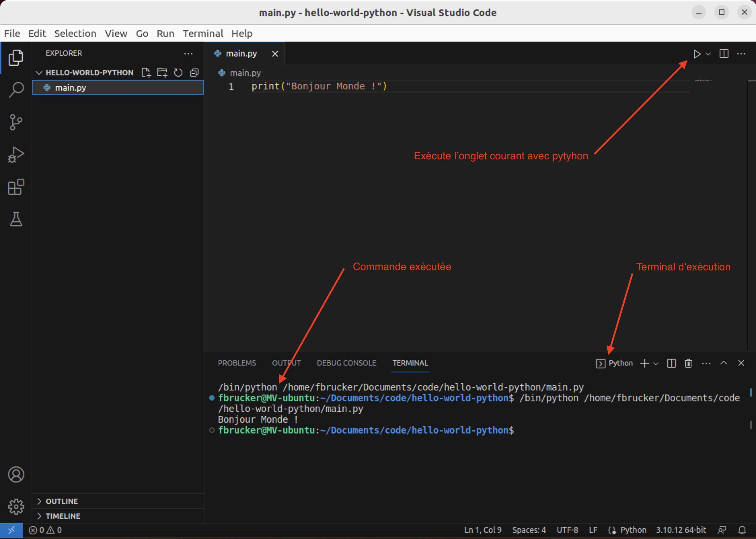Viewport: 756px width, 539px height.
Task: Open the Terminal menu
Action: [x=203, y=34]
